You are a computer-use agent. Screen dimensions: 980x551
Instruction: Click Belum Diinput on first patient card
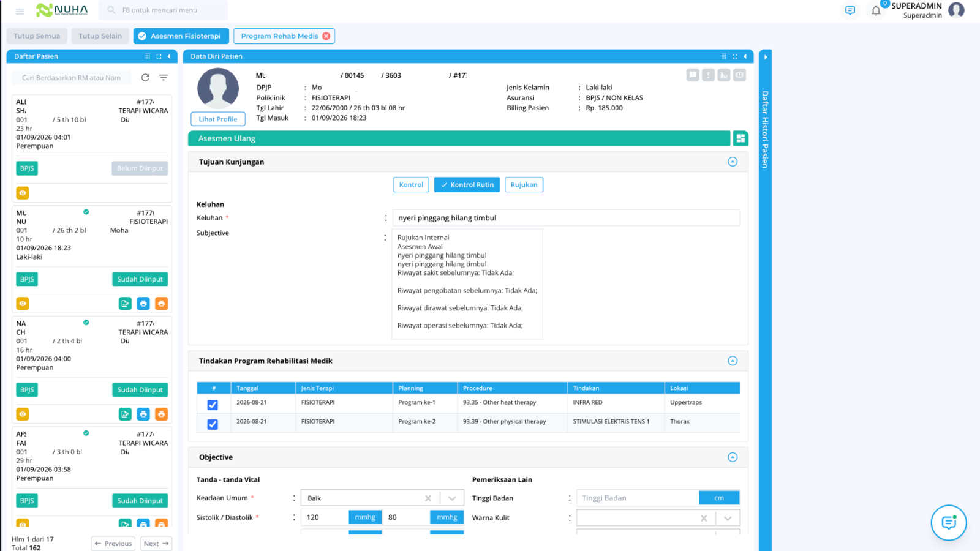pyautogui.click(x=140, y=168)
